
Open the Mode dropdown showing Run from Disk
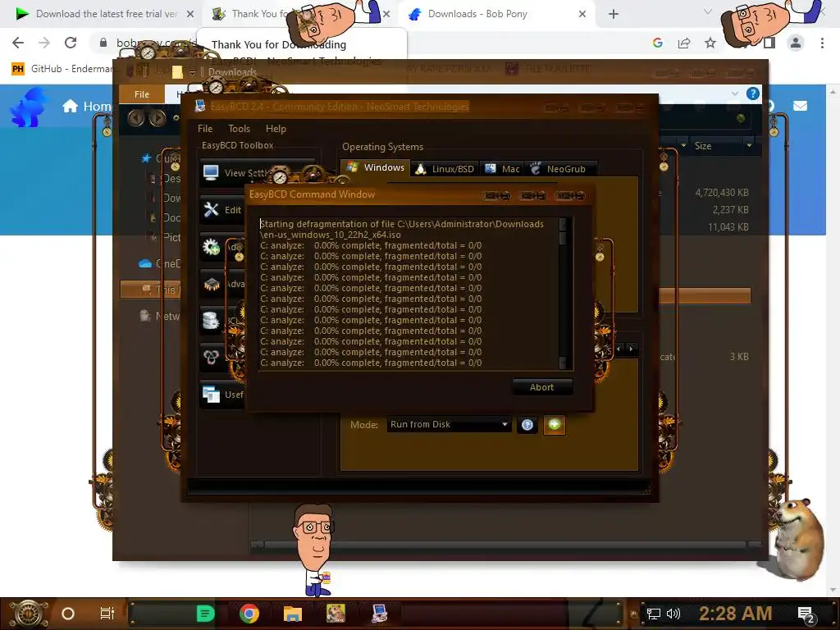tap(449, 424)
